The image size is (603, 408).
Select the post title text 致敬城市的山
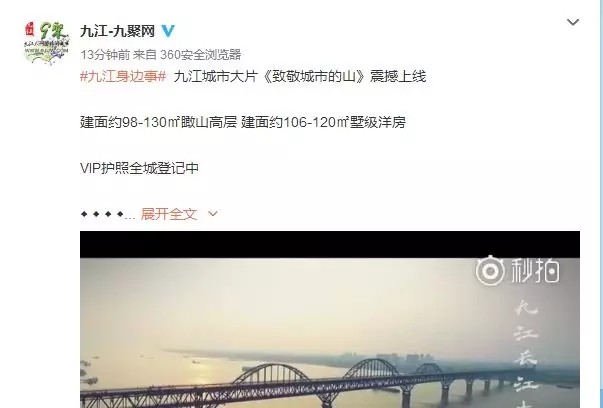[313, 77]
